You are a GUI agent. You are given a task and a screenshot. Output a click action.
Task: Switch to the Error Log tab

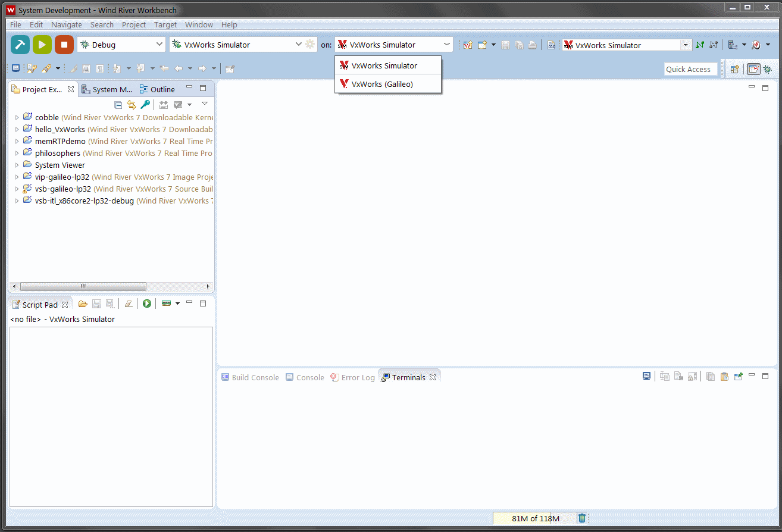(352, 377)
